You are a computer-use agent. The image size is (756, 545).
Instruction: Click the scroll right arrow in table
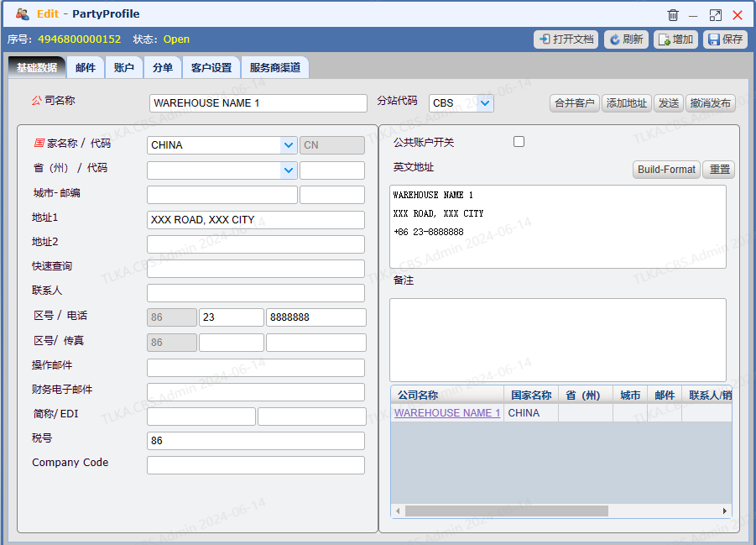(x=725, y=511)
